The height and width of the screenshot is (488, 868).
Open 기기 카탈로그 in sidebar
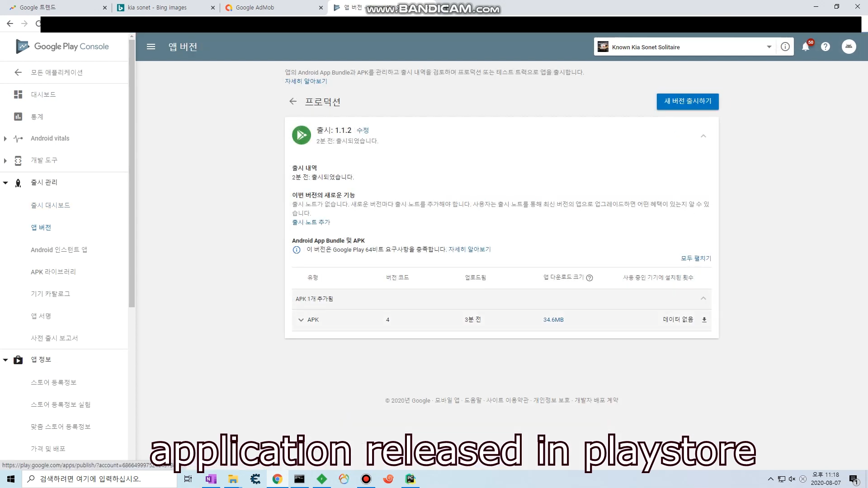(x=50, y=294)
